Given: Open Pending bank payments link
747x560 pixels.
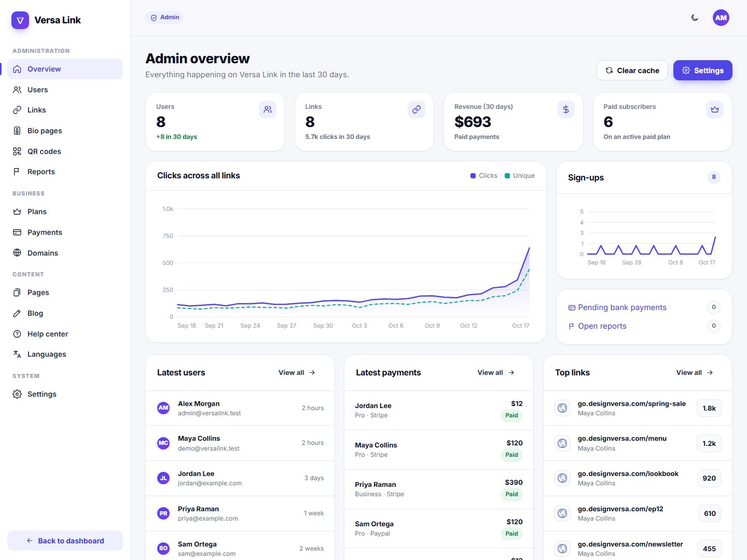Looking at the screenshot, I should click(x=617, y=307).
